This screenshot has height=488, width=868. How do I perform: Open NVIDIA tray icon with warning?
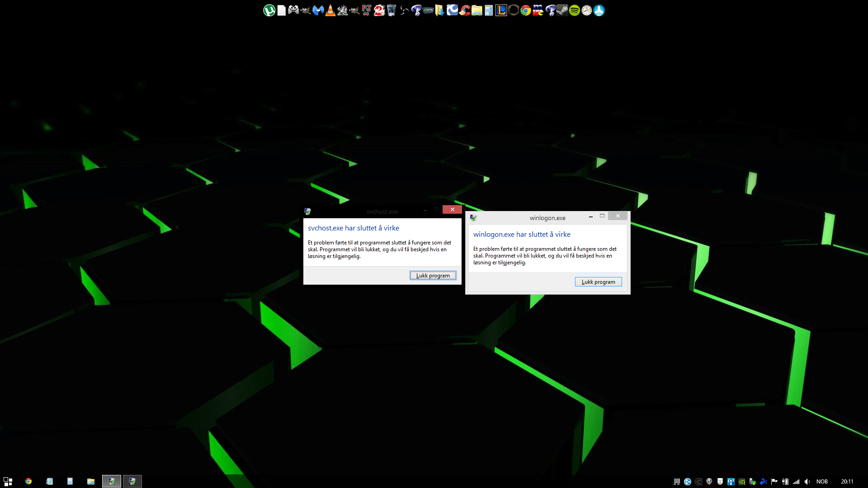[x=742, y=482]
